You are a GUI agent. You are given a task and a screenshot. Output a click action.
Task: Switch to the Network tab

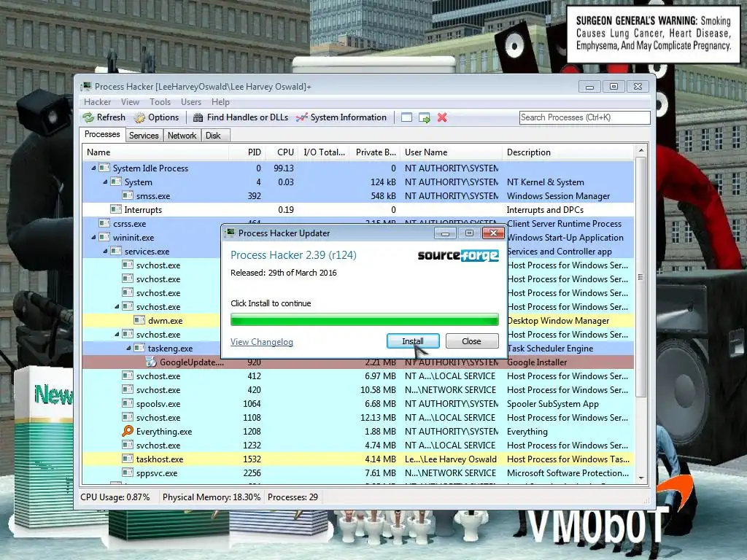pyautogui.click(x=182, y=136)
